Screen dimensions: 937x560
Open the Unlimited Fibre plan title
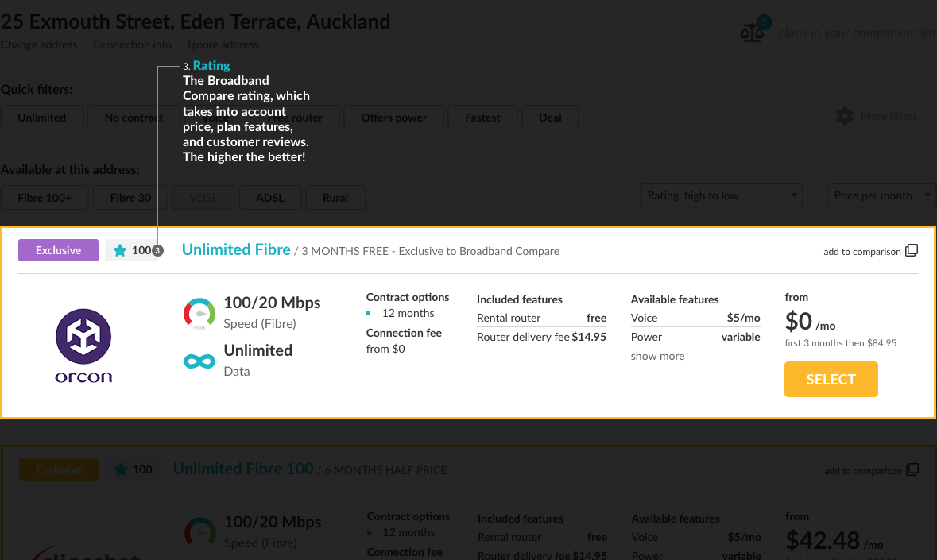tap(236, 249)
